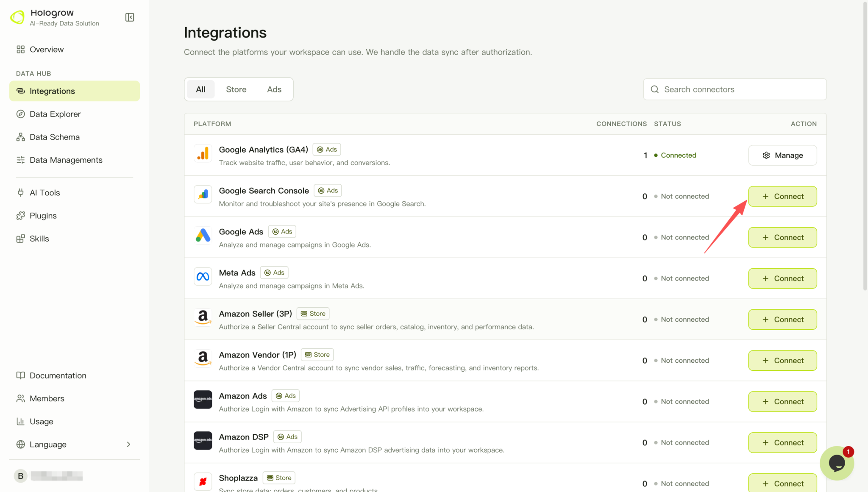Screen dimensions: 868x492
Task: Manage the Google Analytics (GA4) connection
Action: [x=782, y=156]
